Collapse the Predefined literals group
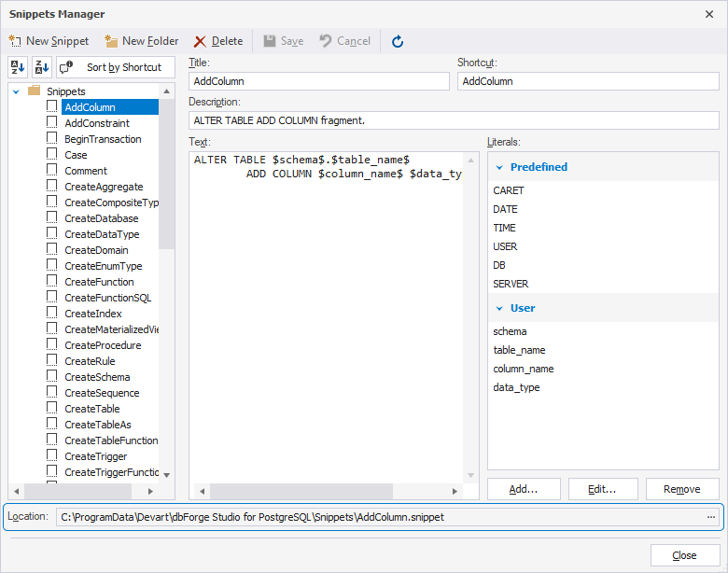Screen dimensions: 728x573 499,167
